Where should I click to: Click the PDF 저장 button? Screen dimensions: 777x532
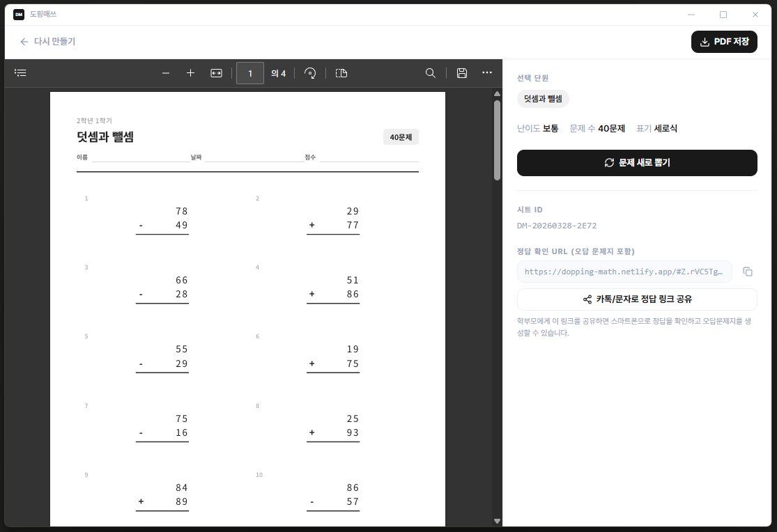724,42
